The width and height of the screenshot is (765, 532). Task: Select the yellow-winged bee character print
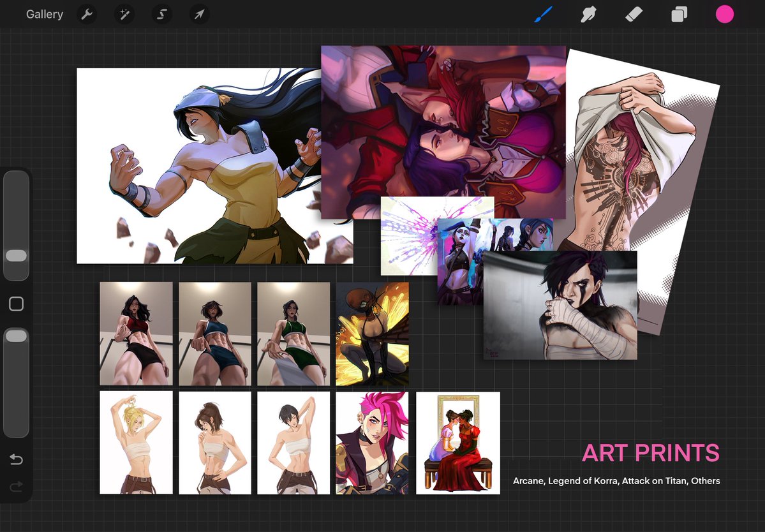click(x=372, y=334)
